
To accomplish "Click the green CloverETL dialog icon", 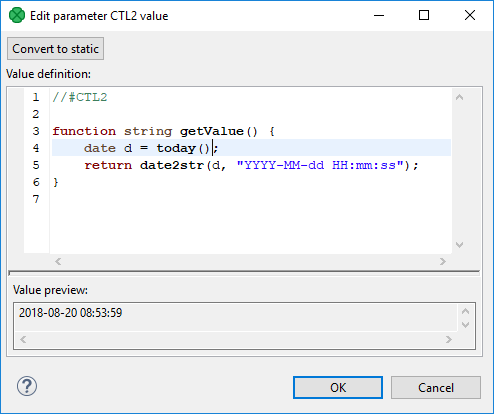I will tap(17, 15).
